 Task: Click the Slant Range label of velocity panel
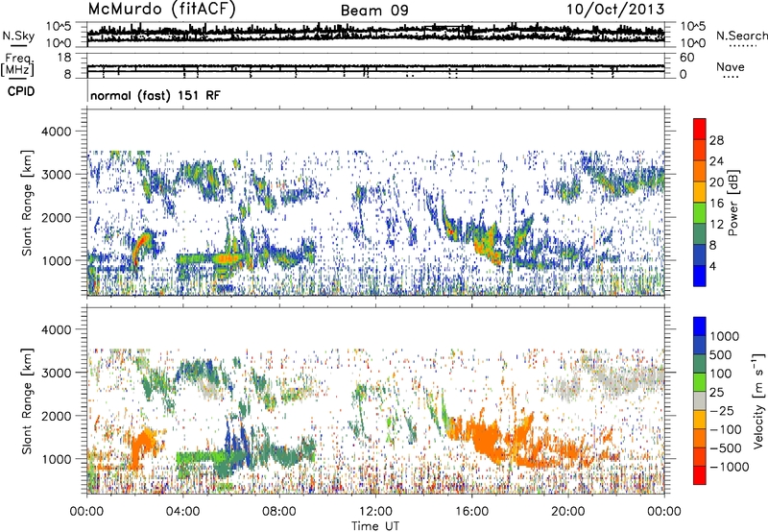pos(27,401)
